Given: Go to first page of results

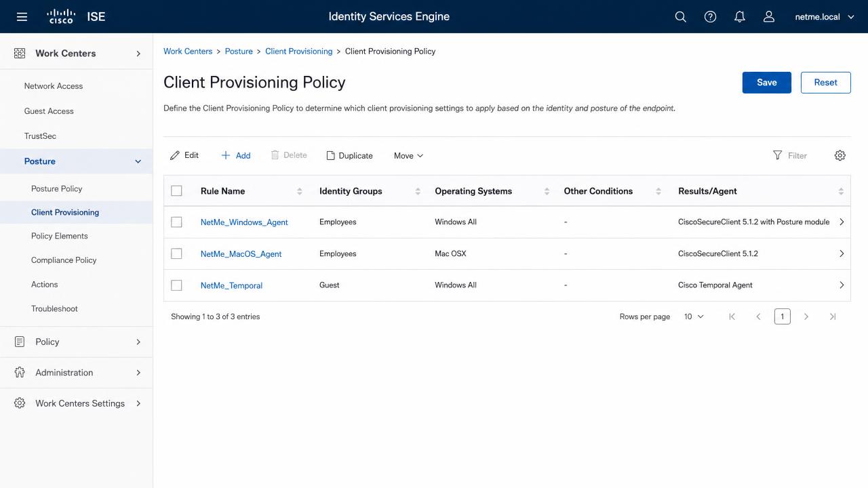Looking at the screenshot, I should pyautogui.click(x=732, y=317).
